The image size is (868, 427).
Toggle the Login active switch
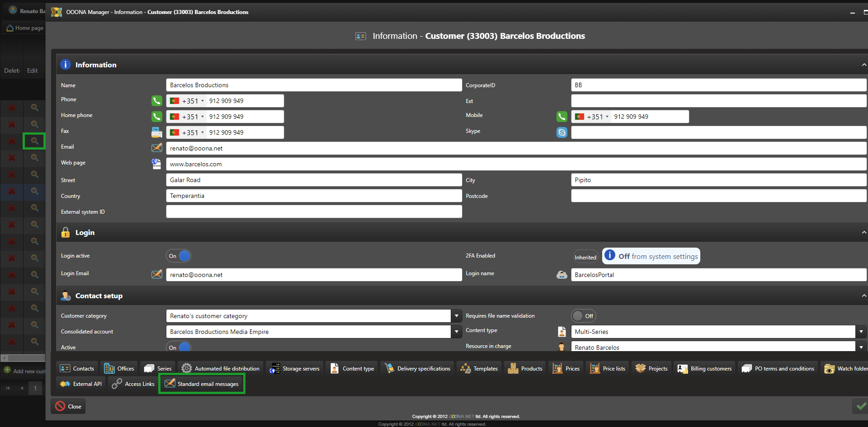pyautogui.click(x=179, y=256)
